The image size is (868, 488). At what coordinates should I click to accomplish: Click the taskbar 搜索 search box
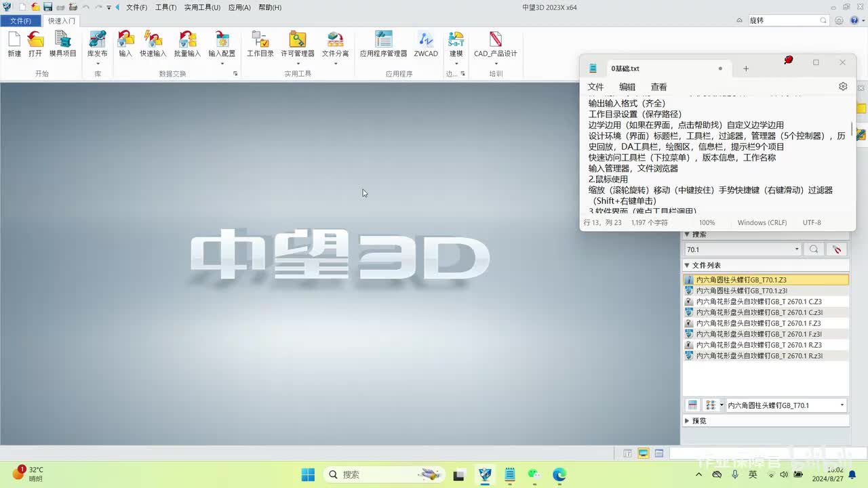click(x=383, y=474)
